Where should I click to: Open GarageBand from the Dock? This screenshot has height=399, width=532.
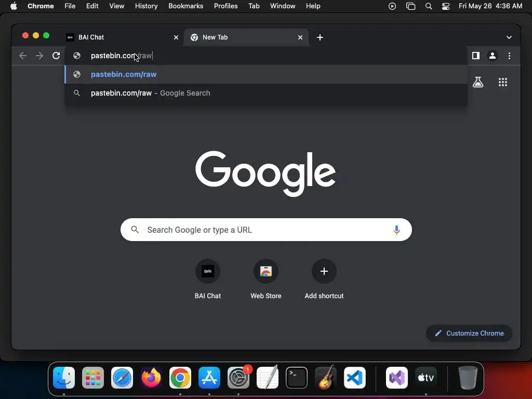(x=326, y=377)
